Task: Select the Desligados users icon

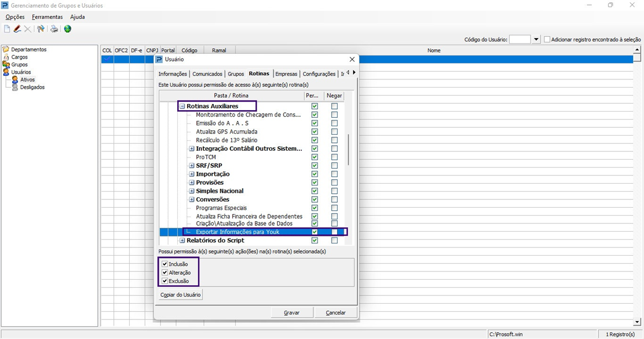Action: point(15,87)
